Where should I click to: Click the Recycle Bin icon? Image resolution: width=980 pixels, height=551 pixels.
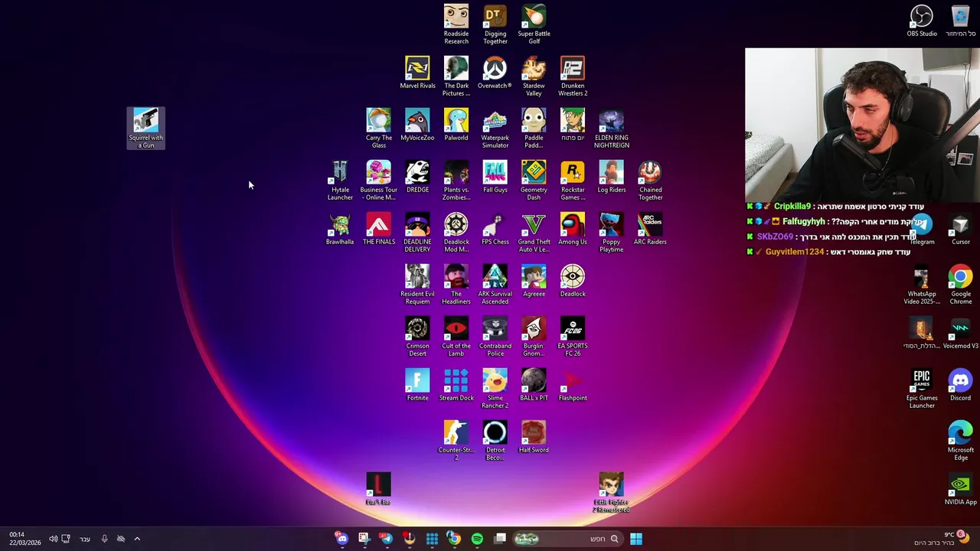tap(960, 21)
